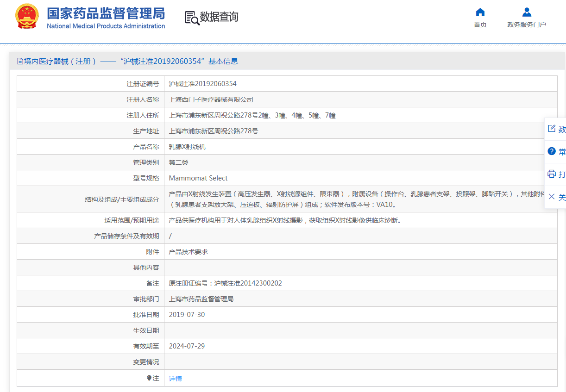Image resolution: width=566 pixels, height=392 pixels.
Task: Click the 产品名称 label
Action: click(x=146, y=147)
